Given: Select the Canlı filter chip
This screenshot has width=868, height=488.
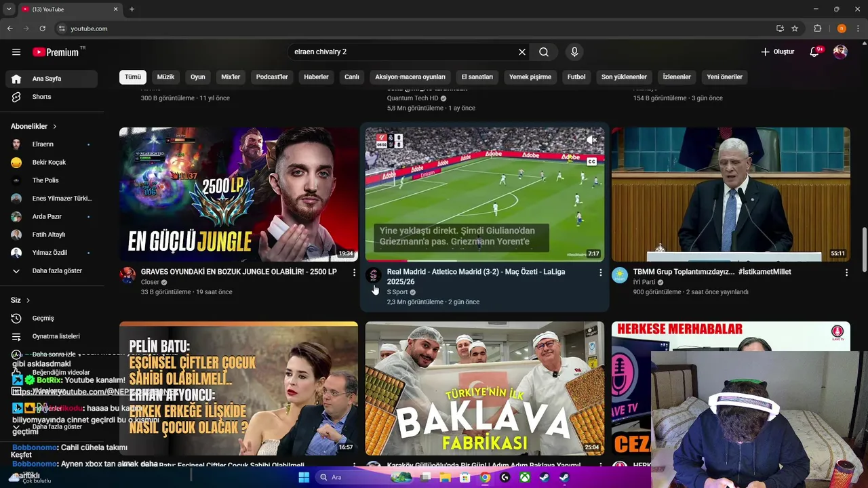Looking at the screenshot, I should 352,77.
